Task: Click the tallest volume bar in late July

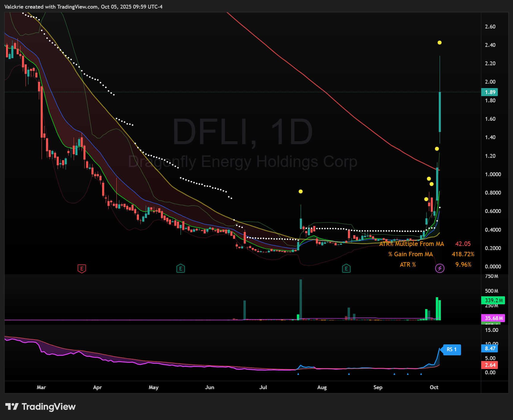Action: click(301, 300)
